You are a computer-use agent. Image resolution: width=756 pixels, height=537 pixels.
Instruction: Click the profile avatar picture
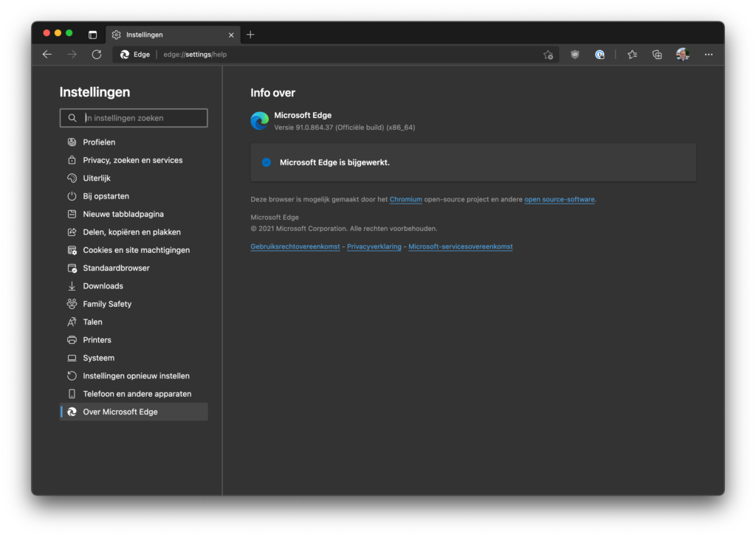point(682,55)
